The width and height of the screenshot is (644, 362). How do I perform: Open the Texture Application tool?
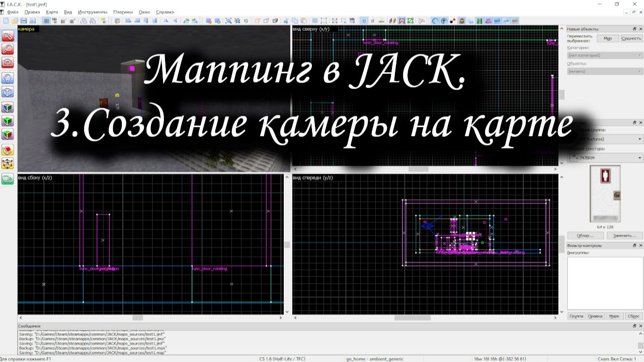click(x=8, y=107)
